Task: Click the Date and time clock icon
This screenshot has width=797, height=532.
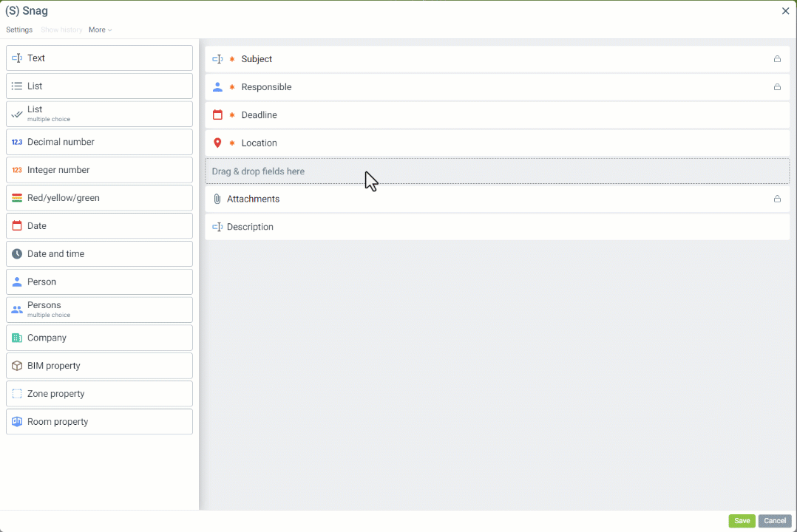Action: tap(17, 254)
